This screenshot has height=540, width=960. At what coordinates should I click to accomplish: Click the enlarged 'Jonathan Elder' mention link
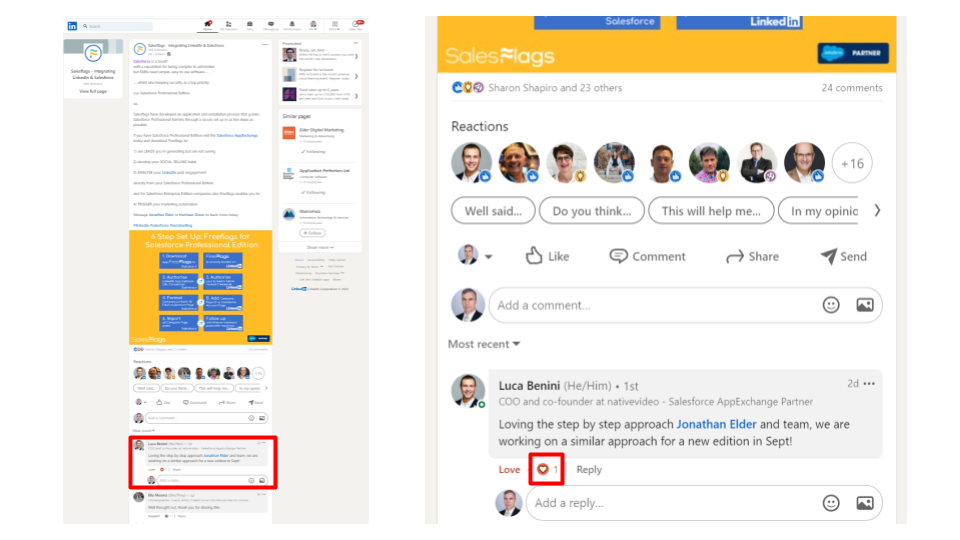[x=716, y=424]
